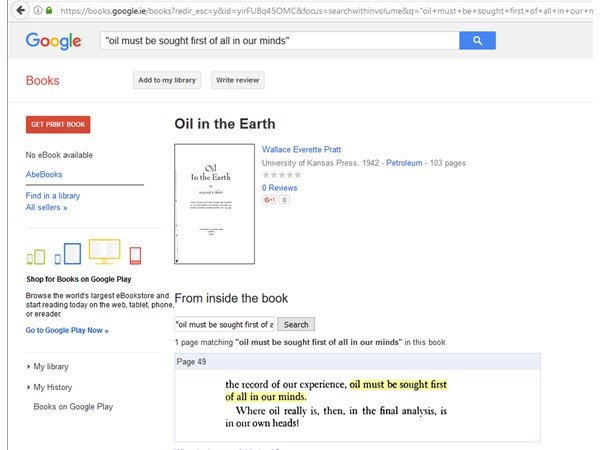
Task: Click the devices illustration for Google Play
Action: click(85, 253)
